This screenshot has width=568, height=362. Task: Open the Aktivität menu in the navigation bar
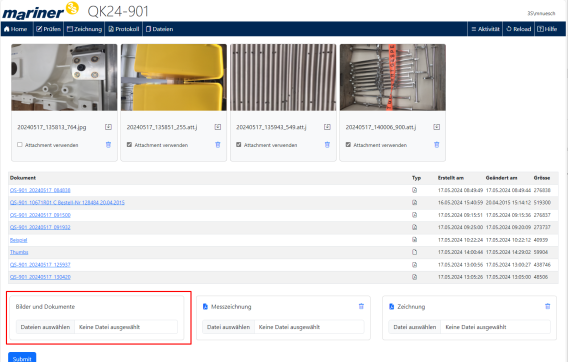click(485, 29)
